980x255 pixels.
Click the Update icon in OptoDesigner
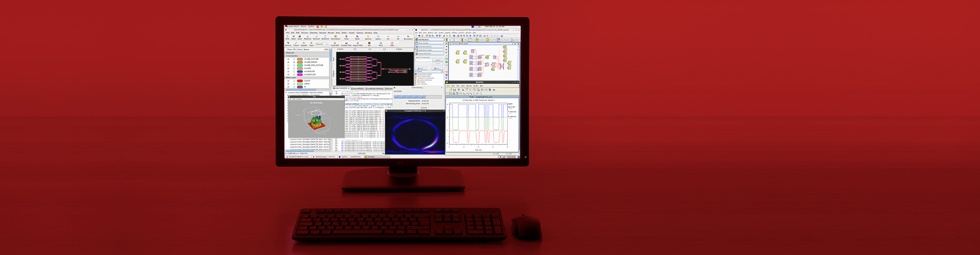point(304,44)
